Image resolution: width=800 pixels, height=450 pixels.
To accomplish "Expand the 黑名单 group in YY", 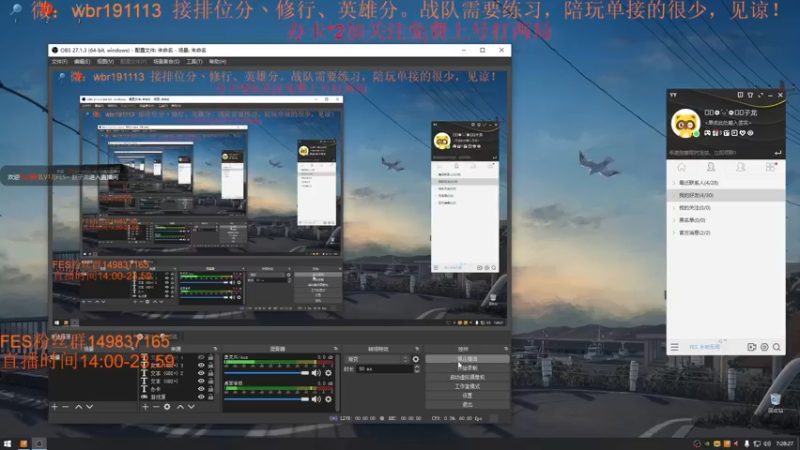I will (x=673, y=220).
